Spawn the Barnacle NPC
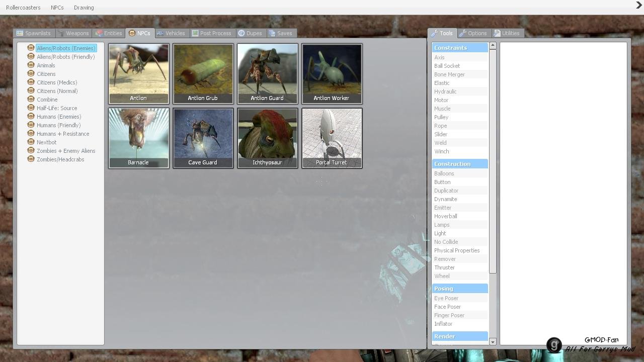Viewport: 644px width, 362px height. tap(138, 138)
